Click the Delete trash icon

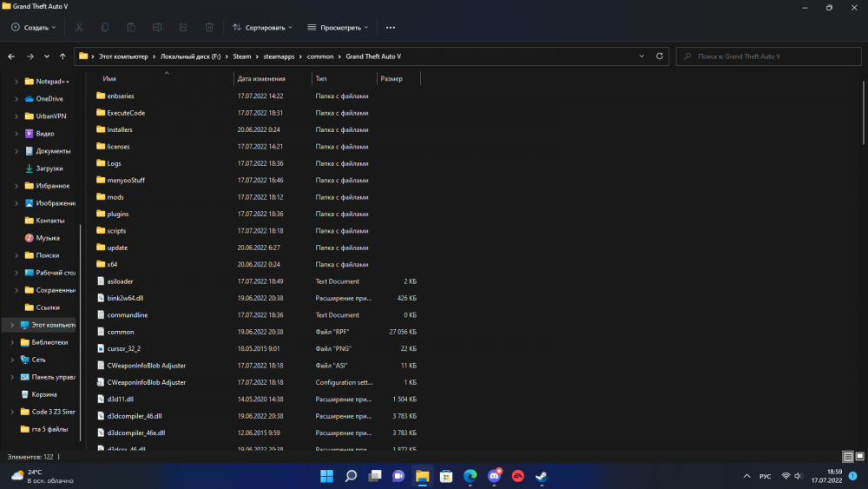[x=209, y=27]
